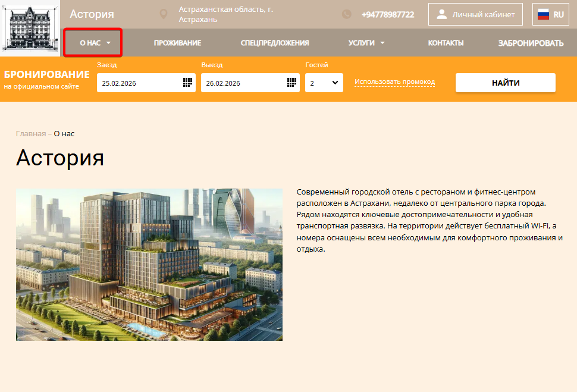The height and width of the screenshot is (392, 577).
Task: Call the phone number +94778987722
Action: 388,15
